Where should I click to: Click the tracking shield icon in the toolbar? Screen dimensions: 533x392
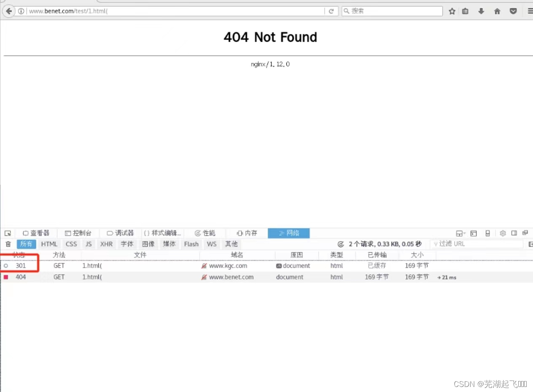coord(513,11)
